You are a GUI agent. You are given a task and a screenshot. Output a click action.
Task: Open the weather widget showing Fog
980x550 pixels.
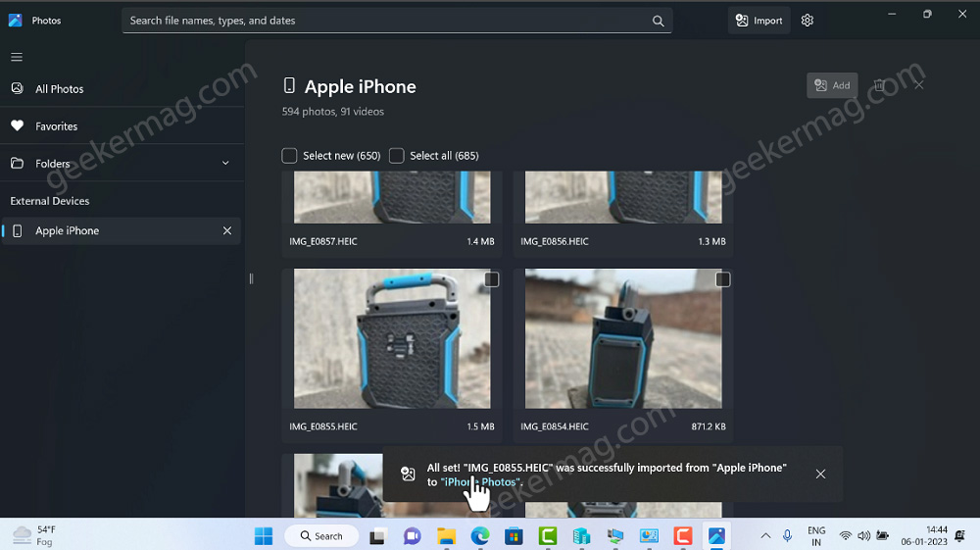[x=35, y=535]
